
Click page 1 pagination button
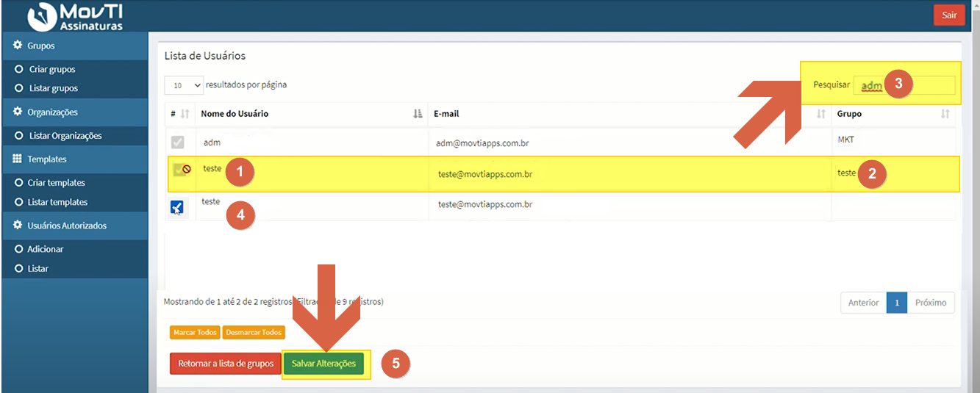coord(897,303)
